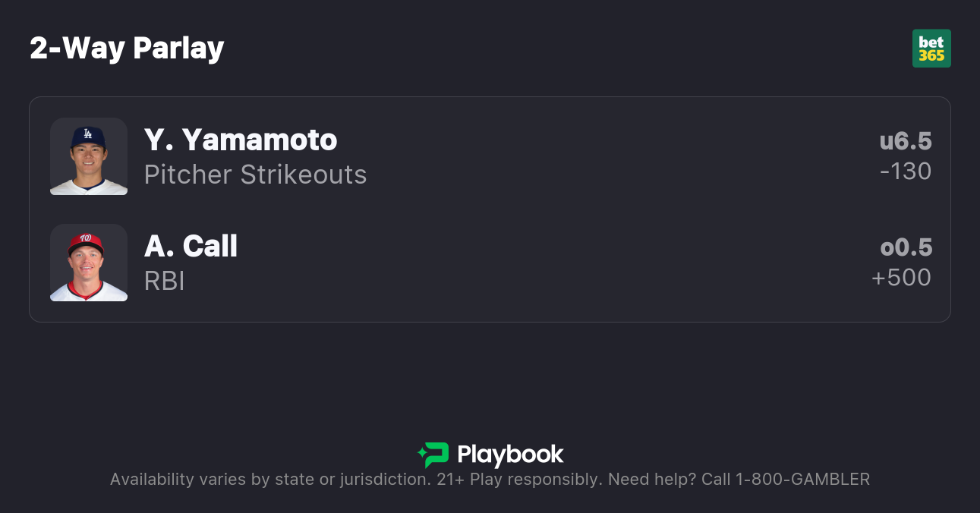Click the 2-Way Parlay heading
The height and width of the screenshot is (513, 980).
click(x=127, y=48)
